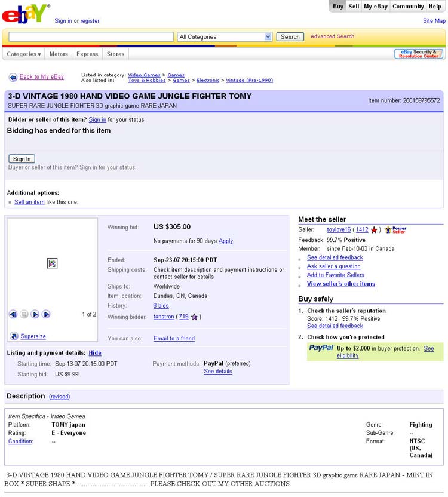
Task: Click View seller's other items
Action: [341, 284]
